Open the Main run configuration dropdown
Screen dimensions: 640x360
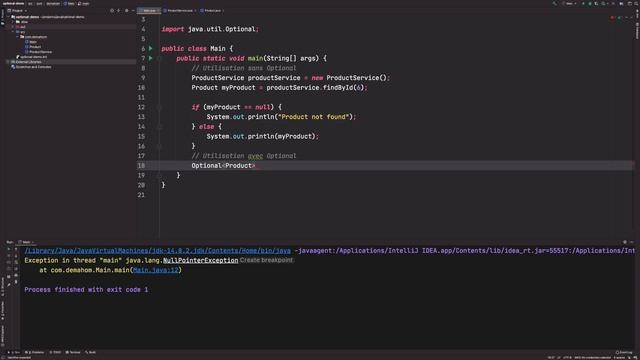[569, 4]
